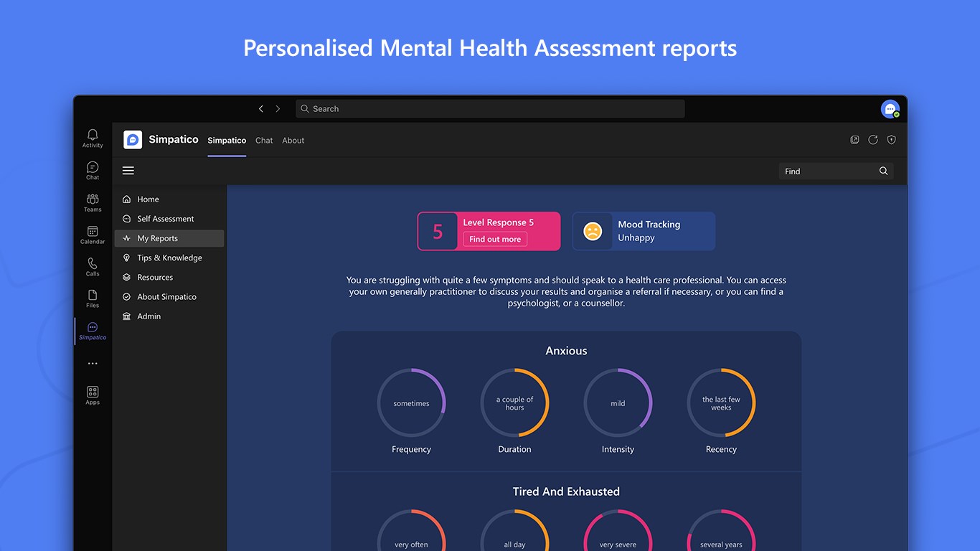The image size is (980, 551).
Task: Click the Anxious Frequency 'sometimes' ring
Action: (x=412, y=403)
